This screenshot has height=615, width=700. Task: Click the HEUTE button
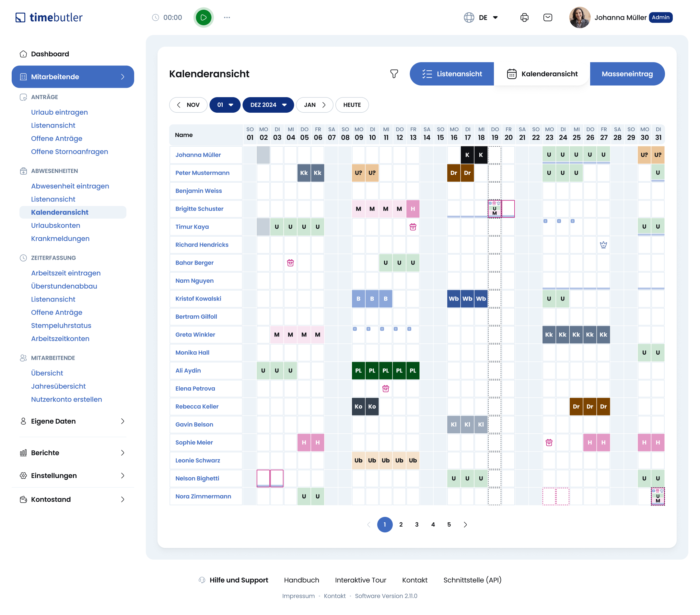coord(352,105)
